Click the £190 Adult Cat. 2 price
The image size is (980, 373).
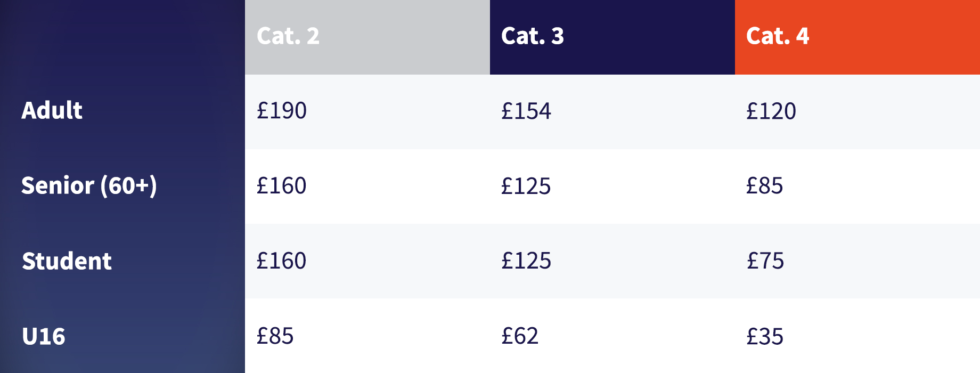pos(282,111)
